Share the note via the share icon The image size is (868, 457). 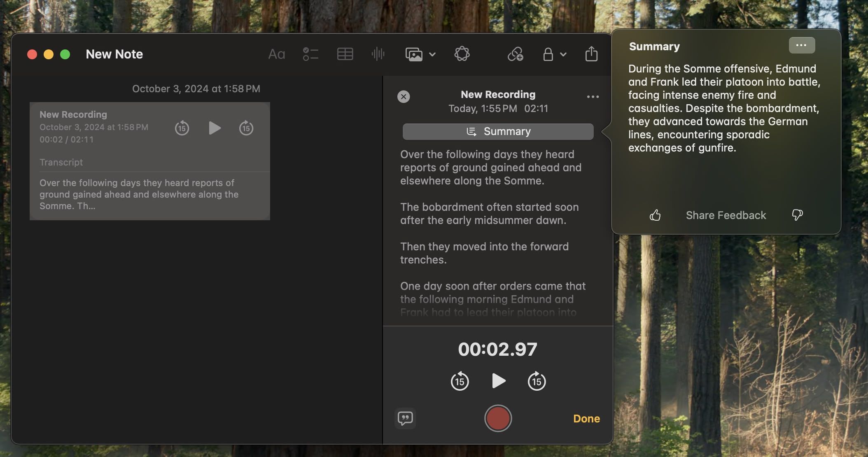click(x=592, y=54)
